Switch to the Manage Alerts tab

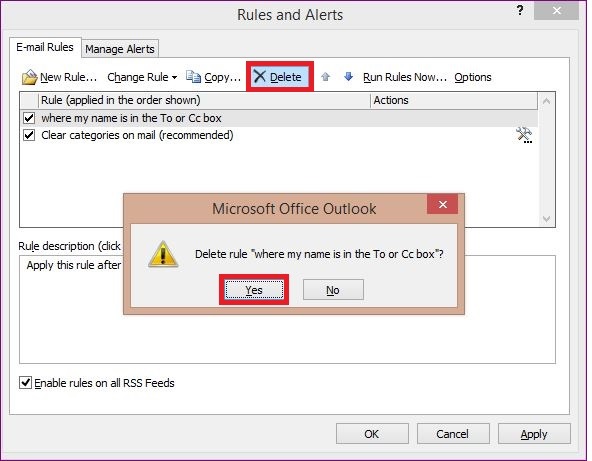tap(120, 49)
